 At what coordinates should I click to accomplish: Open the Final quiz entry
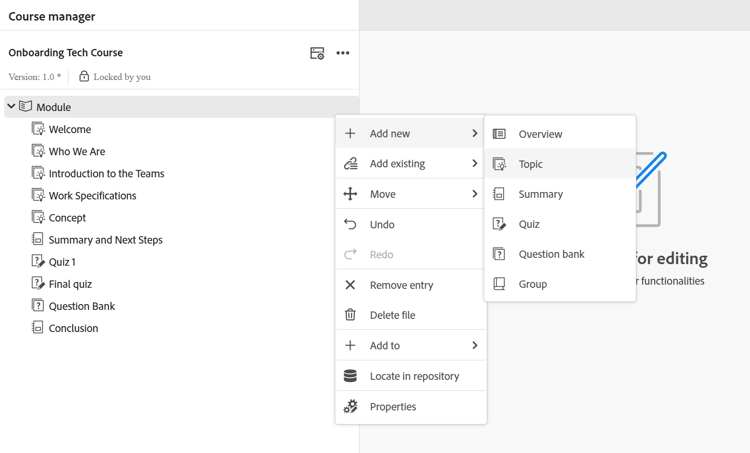(x=70, y=284)
